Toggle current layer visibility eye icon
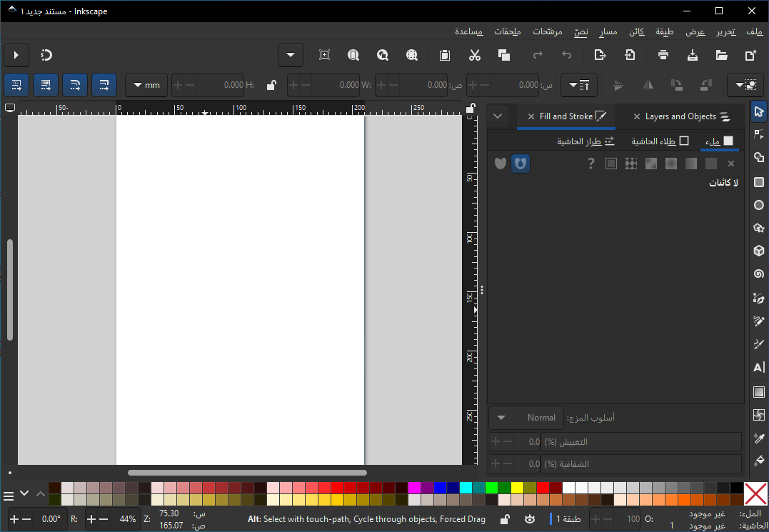769x532 pixels. [530, 518]
